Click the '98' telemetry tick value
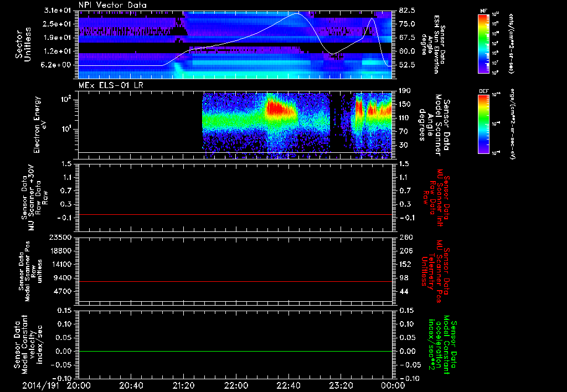This screenshot has width=567, height=392. pos(403,278)
